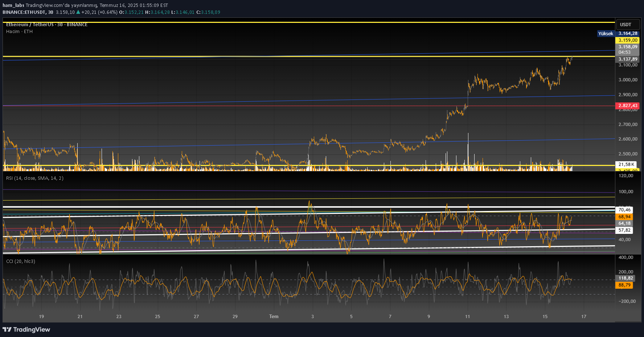The width and height of the screenshot is (644, 337).
Task: Click the red 2.827,43 price label
Action: [x=627, y=106]
